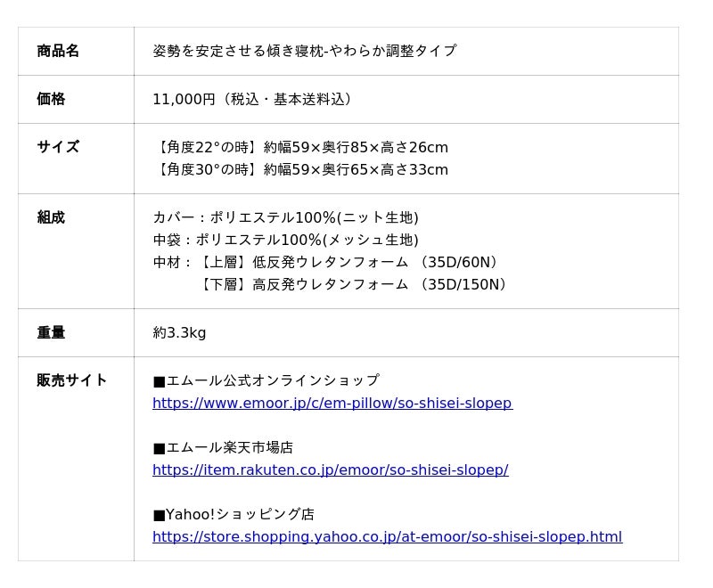Open the Yahoo shopping store link
The image size is (713, 588).
click(387, 537)
